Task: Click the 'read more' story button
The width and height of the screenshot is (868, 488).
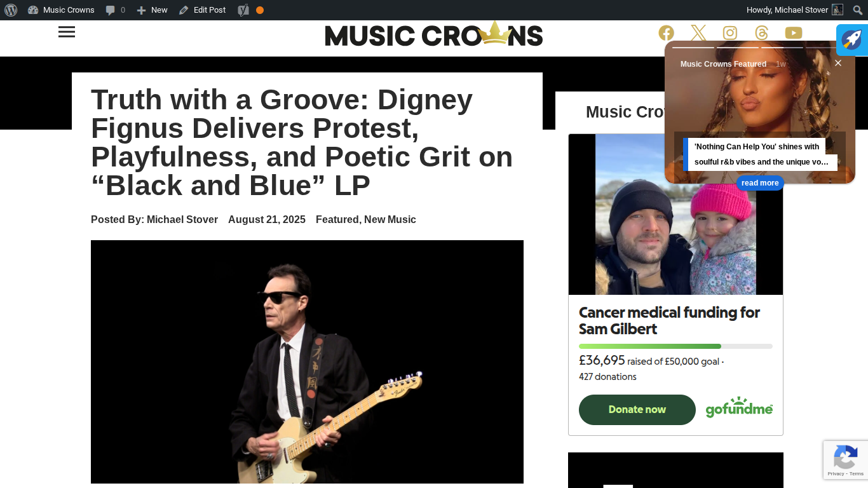Action: (760, 183)
